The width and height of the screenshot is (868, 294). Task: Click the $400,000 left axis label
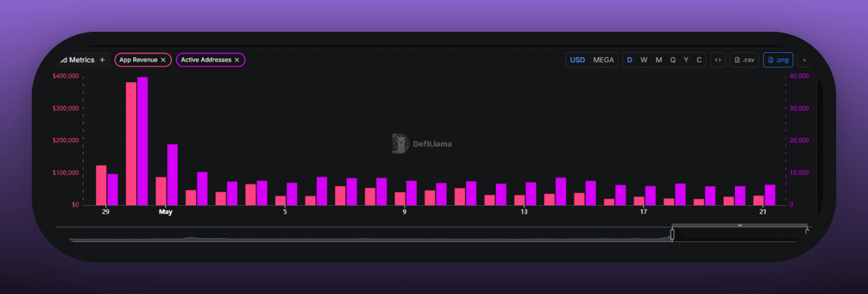[66, 76]
